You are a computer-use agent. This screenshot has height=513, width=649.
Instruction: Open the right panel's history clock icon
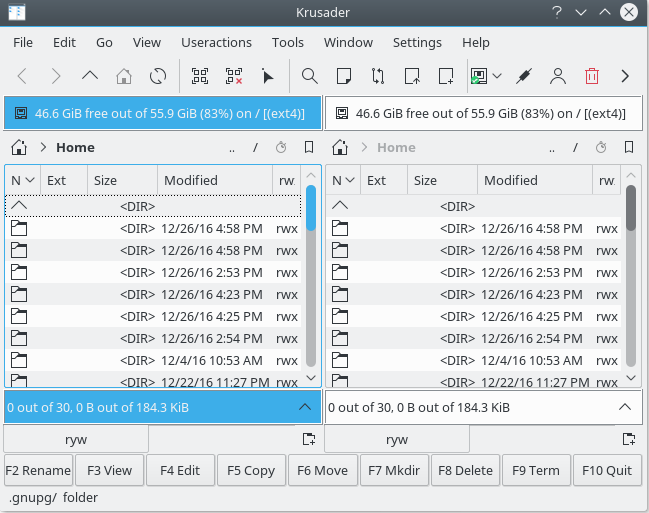601,147
